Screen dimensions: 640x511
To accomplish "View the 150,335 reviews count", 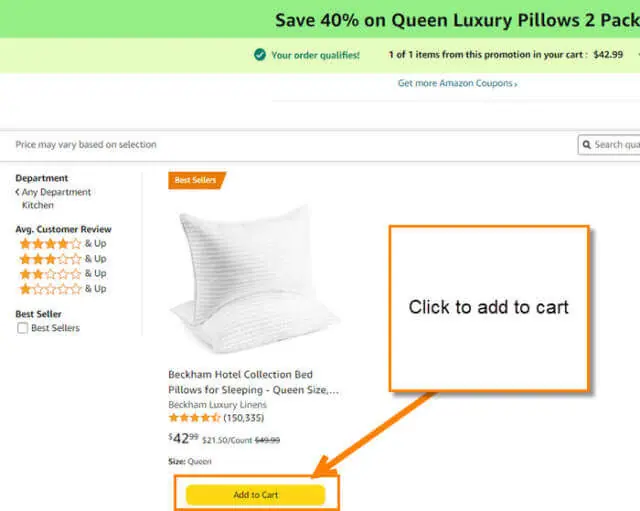I will coord(243,418).
